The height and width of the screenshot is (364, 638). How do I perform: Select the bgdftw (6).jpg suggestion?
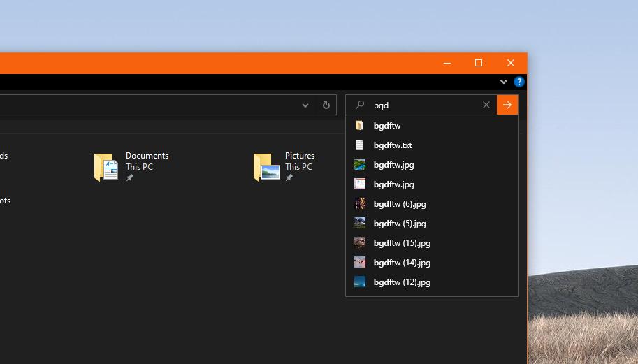click(432, 204)
